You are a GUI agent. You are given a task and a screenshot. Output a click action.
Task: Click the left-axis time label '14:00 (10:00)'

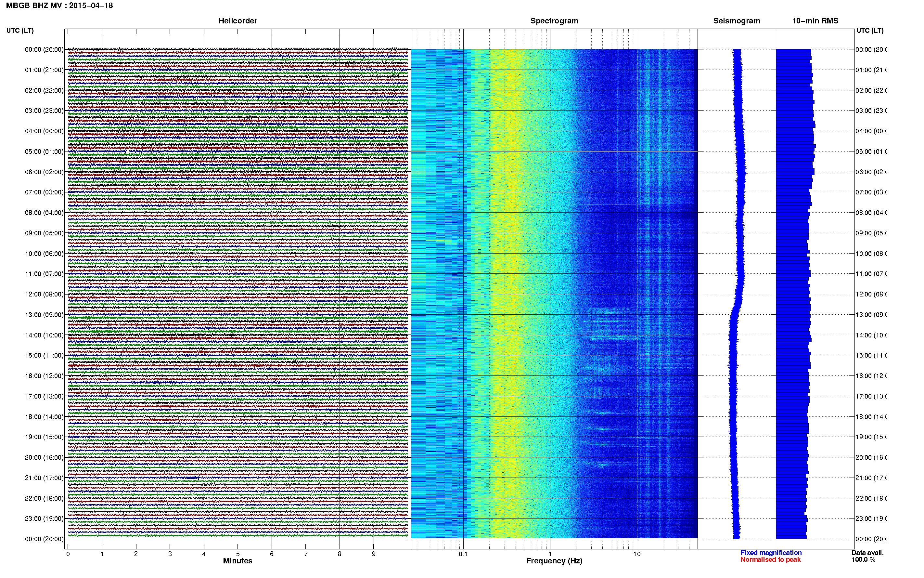[44, 335]
